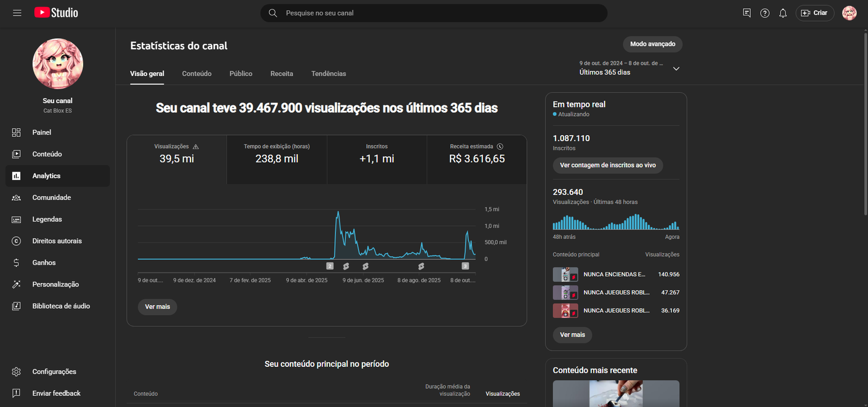Click Ver mais below the views chart

(x=157, y=307)
